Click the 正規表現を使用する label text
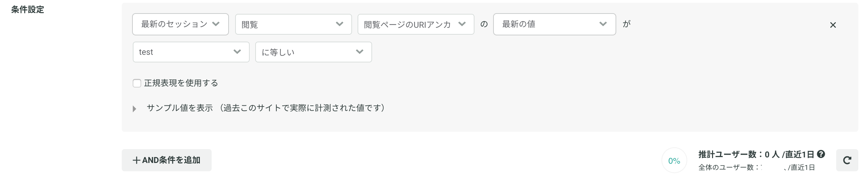 [x=181, y=83]
